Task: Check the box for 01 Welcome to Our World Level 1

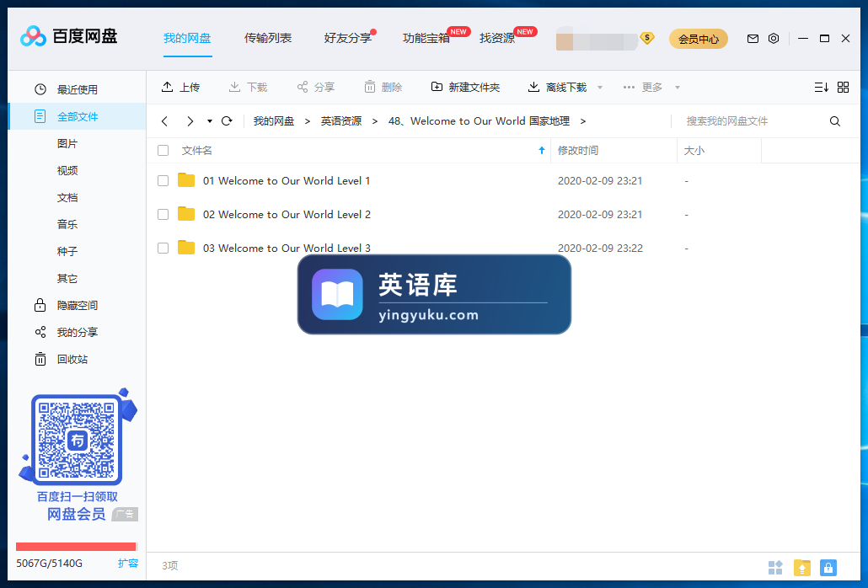Action: point(163,181)
